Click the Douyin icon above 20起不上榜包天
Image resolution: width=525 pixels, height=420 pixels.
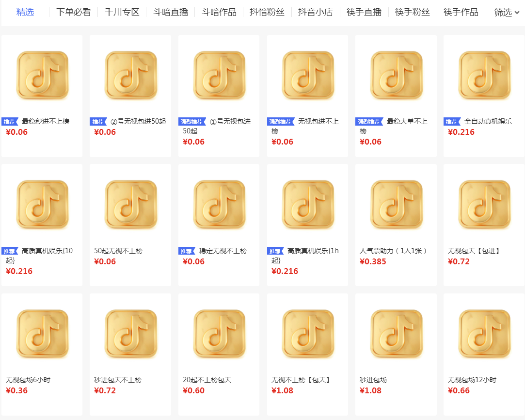tap(218, 334)
